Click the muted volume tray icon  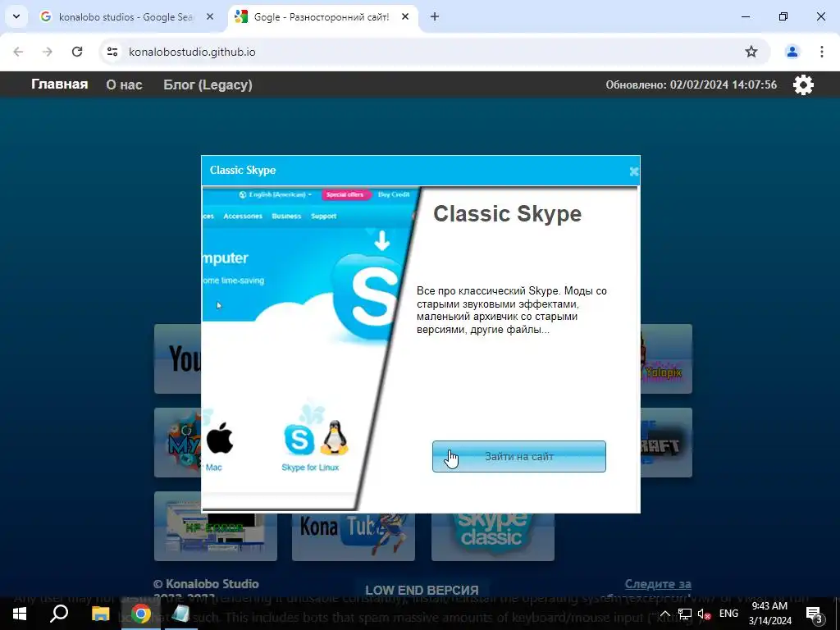(705, 614)
